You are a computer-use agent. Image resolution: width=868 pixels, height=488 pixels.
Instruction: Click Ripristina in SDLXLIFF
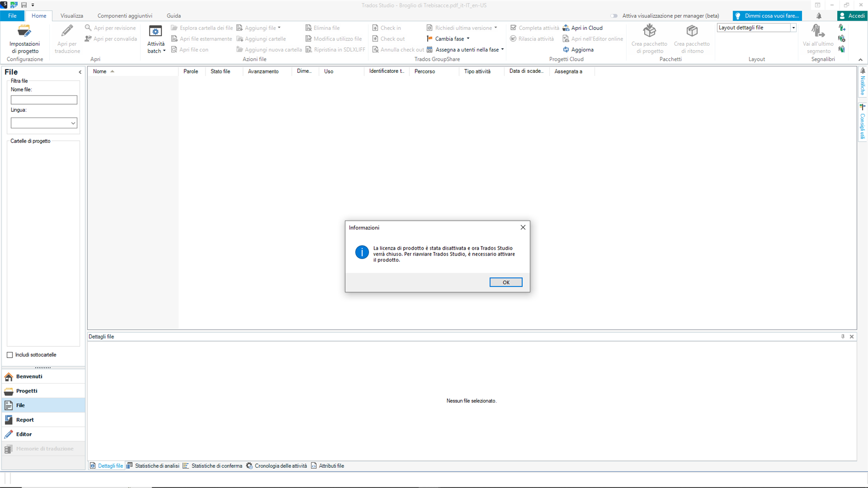tap(335, 50)
